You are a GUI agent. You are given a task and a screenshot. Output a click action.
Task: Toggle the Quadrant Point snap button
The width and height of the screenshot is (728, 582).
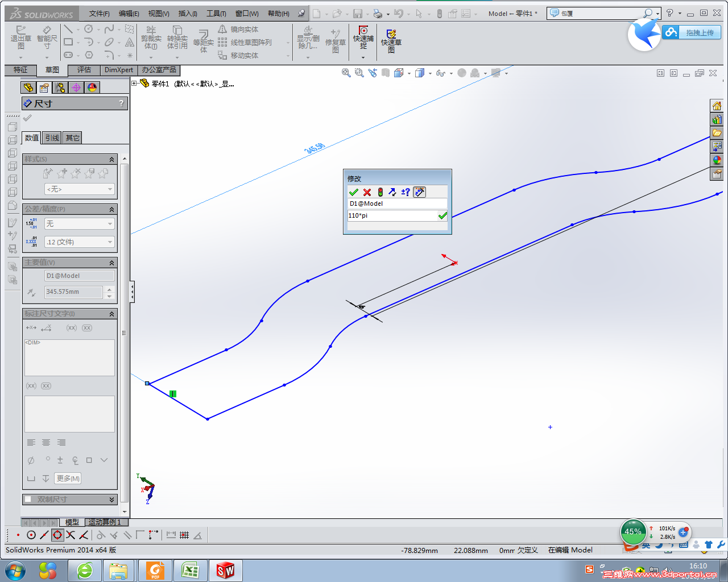57,535
